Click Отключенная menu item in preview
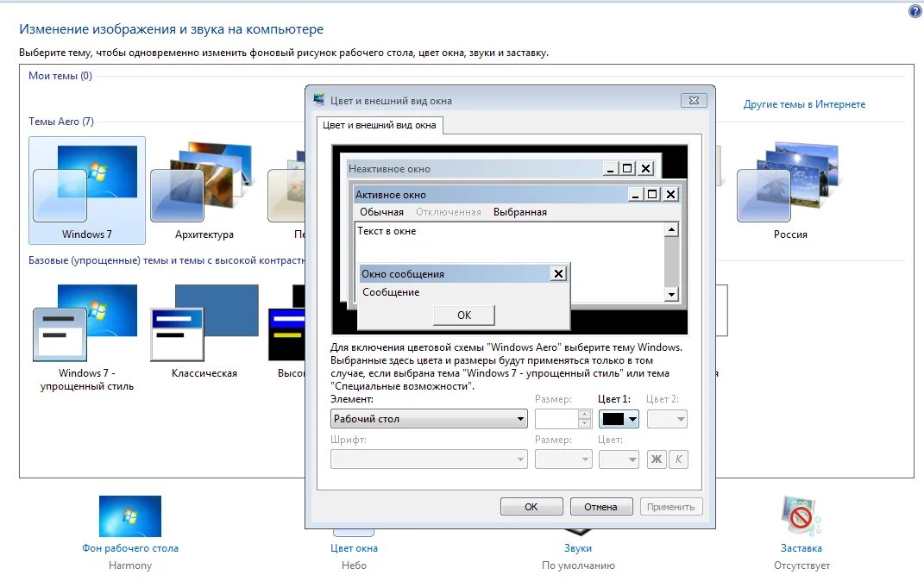The height and width of the screenshot is (581, 924). point(449,212)
